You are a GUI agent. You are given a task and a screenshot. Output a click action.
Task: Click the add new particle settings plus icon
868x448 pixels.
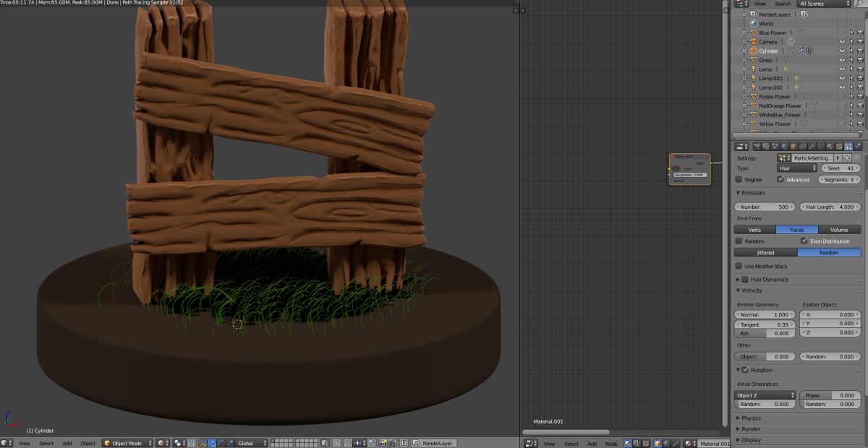tap(847, 158)
